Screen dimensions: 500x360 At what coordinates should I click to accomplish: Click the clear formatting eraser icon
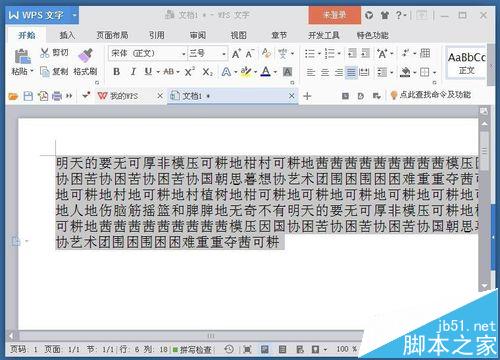tap(266, 53)
